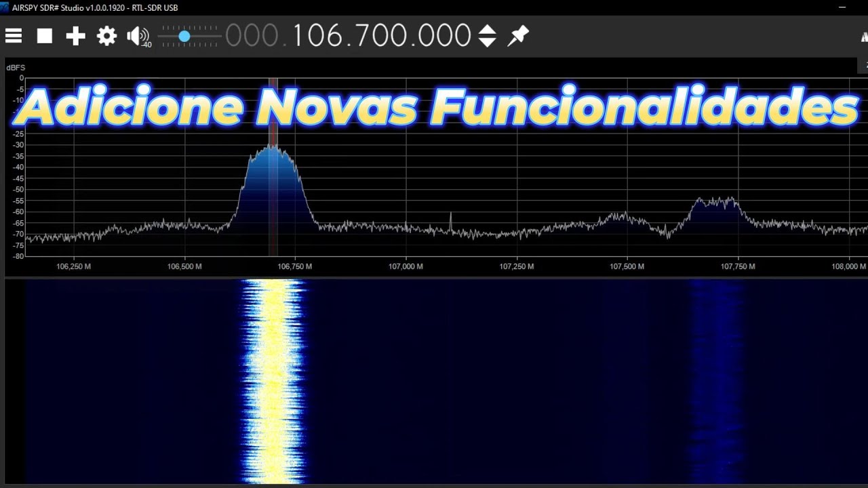This screenshot has height=488, width=868.
Task: Toggle the pin tuning-style icon
Action: click(518, 36)
